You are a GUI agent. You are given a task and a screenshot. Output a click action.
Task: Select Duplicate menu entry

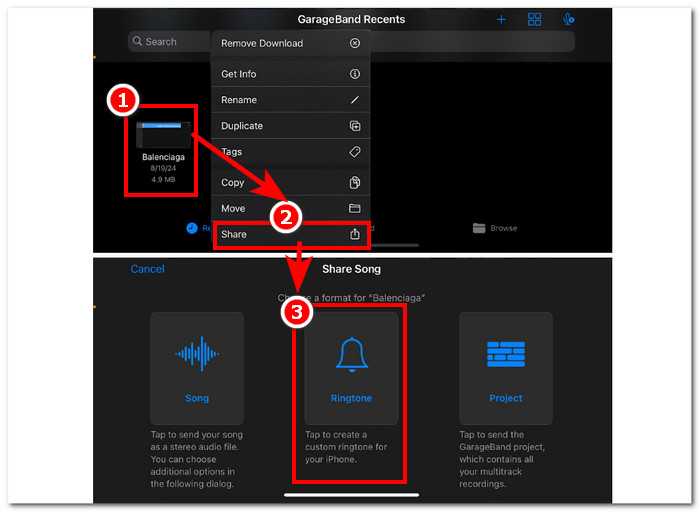291,126
